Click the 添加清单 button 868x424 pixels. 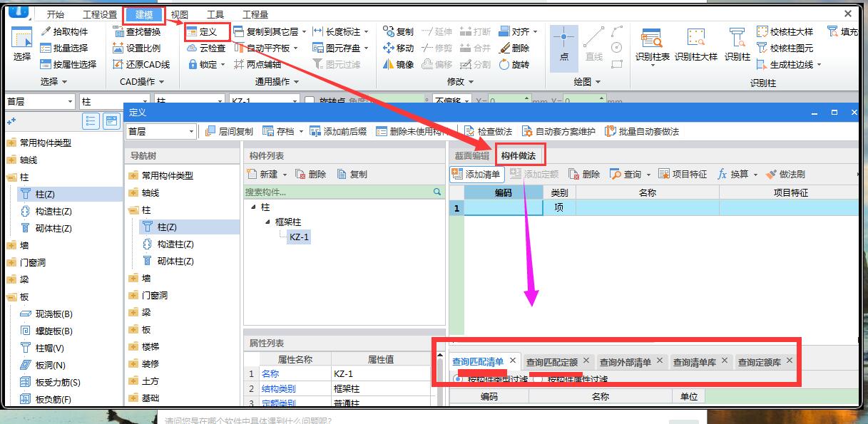477,174
